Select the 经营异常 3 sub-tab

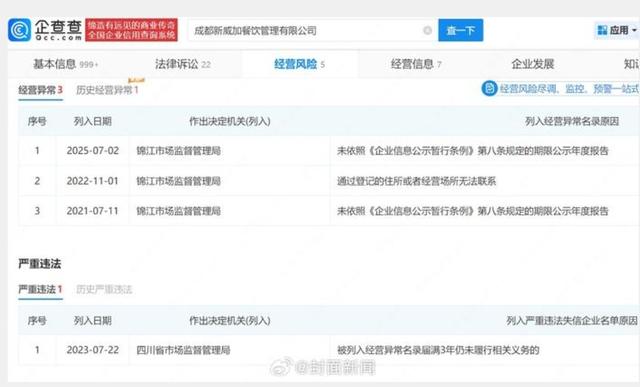coord(40,90)
